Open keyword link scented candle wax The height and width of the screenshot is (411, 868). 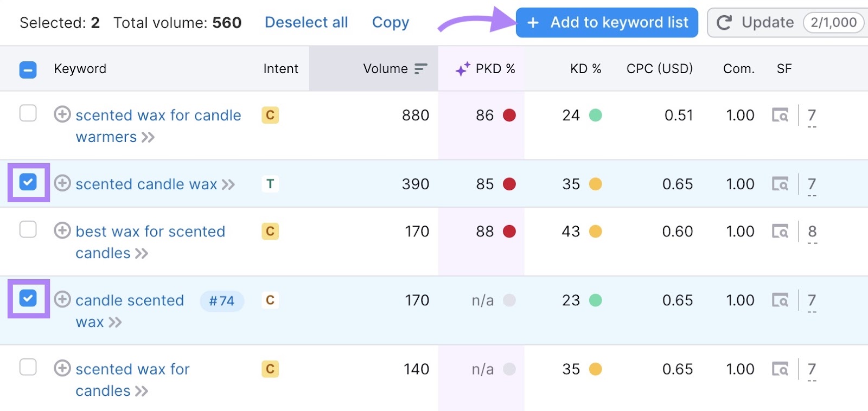(x=146, y=184)
